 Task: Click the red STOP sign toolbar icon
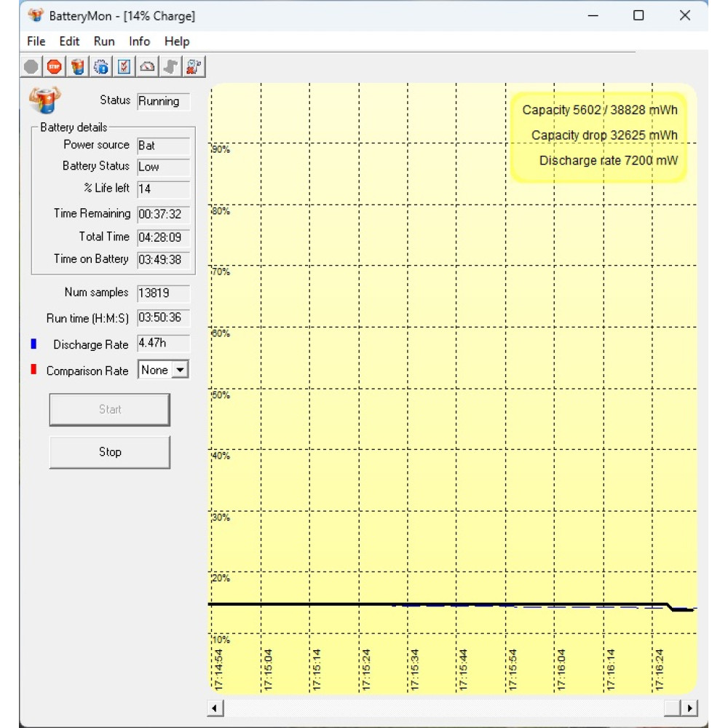click(x=55, y=67)
